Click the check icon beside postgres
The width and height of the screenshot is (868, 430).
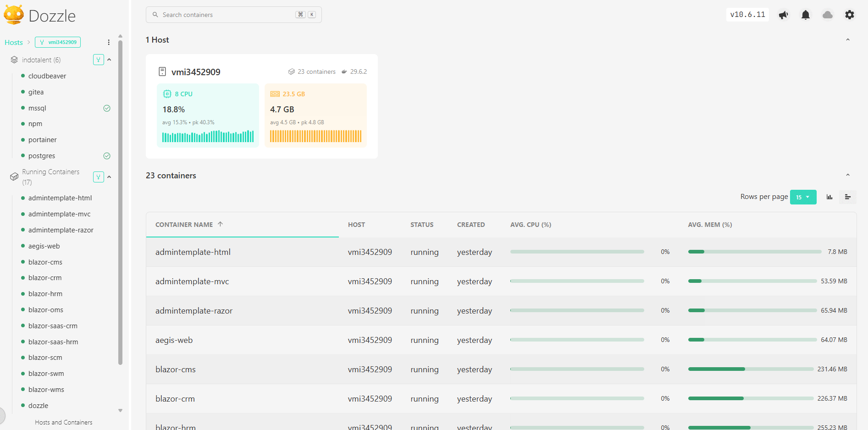point(107,156)
